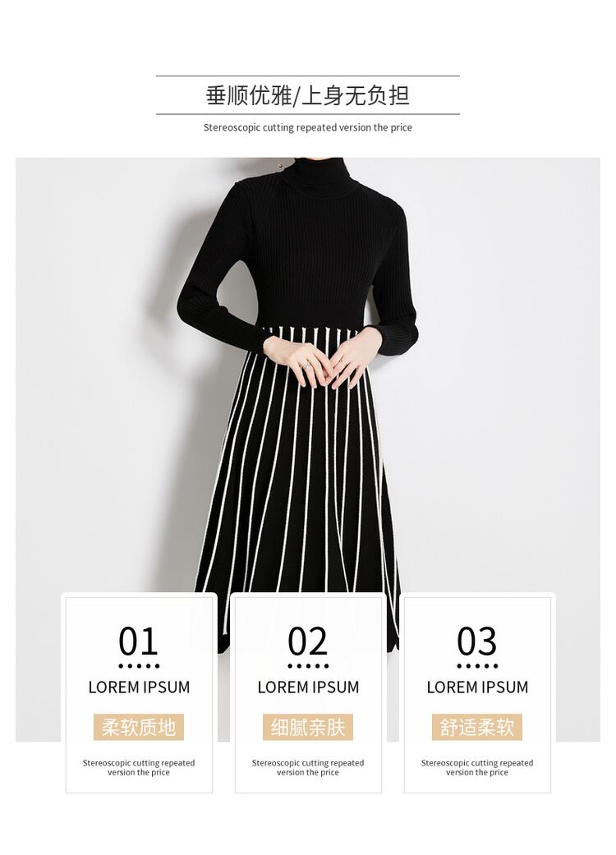Viewport: 616px width, 855px height.
Task: Select the large number 03
Action: pos(477,641)
